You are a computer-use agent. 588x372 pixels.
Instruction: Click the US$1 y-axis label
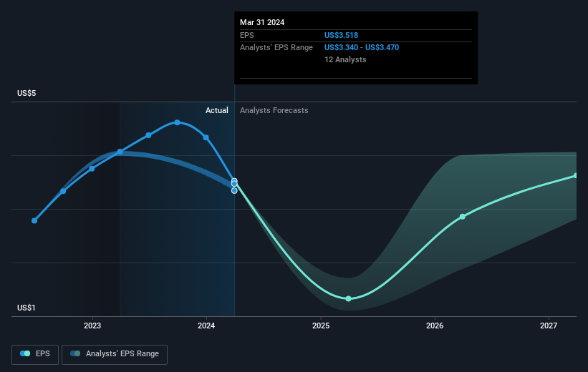tap(26, 308)
